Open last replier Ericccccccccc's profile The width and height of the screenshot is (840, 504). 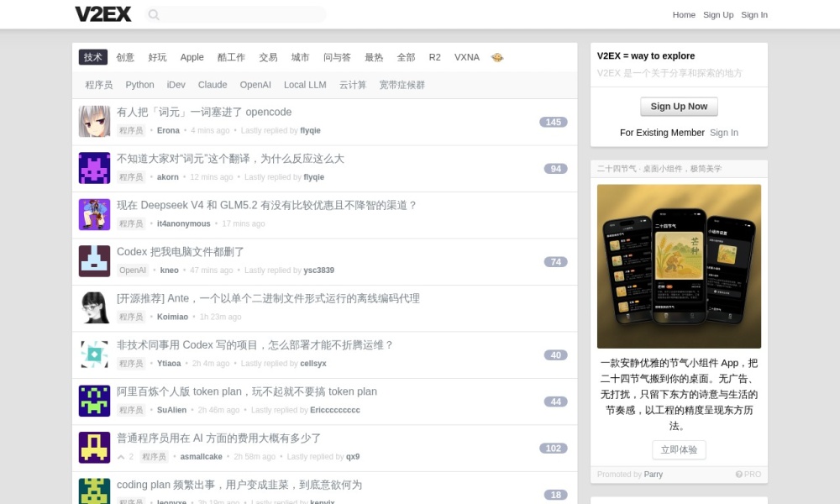335,410
